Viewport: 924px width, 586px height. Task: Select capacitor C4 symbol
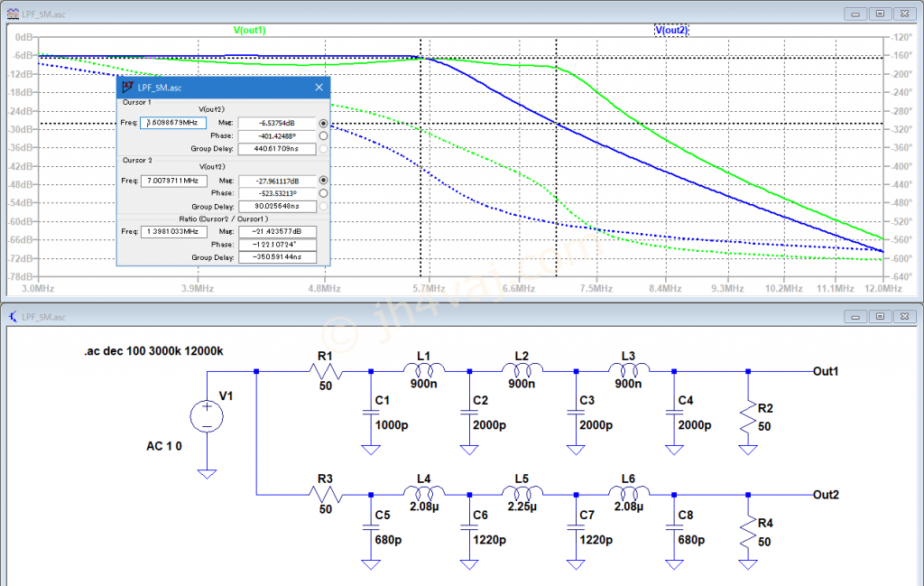(674, 413)
